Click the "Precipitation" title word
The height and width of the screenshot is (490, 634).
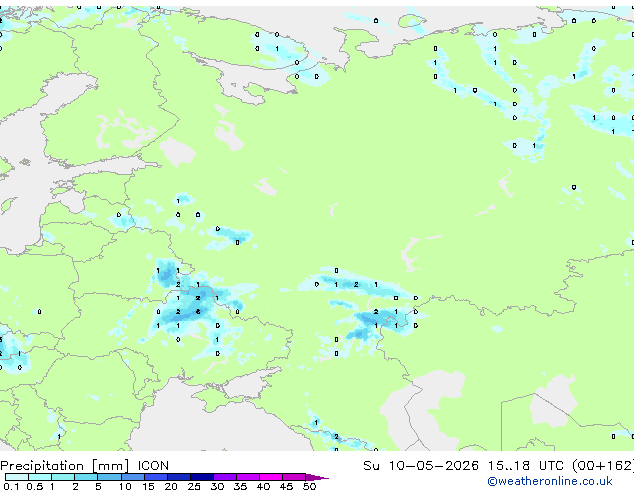(42, 466)
